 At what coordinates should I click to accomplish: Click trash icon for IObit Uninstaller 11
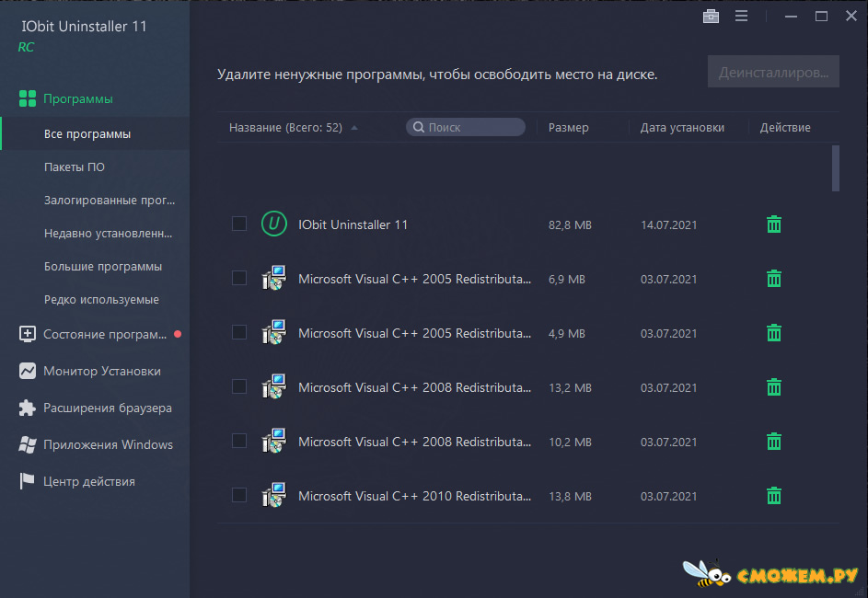(774, 224)
